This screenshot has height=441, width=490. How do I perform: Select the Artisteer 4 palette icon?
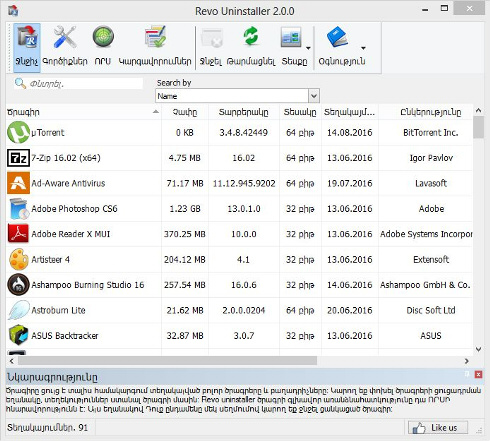(18, 259)
